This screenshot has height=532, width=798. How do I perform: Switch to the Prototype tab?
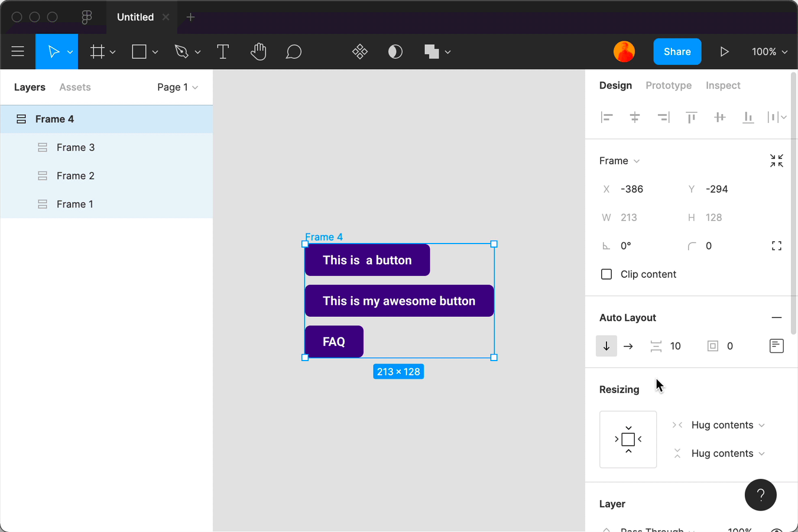[669, 85]
